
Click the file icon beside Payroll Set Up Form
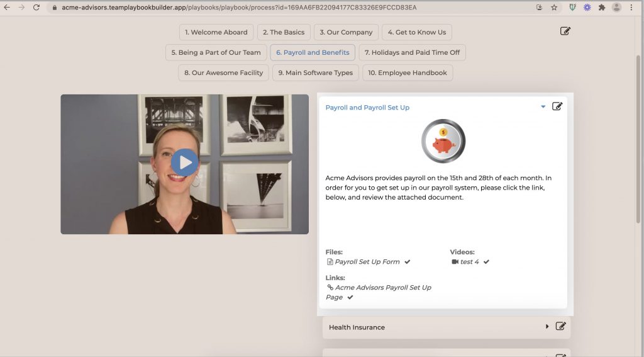330,262
